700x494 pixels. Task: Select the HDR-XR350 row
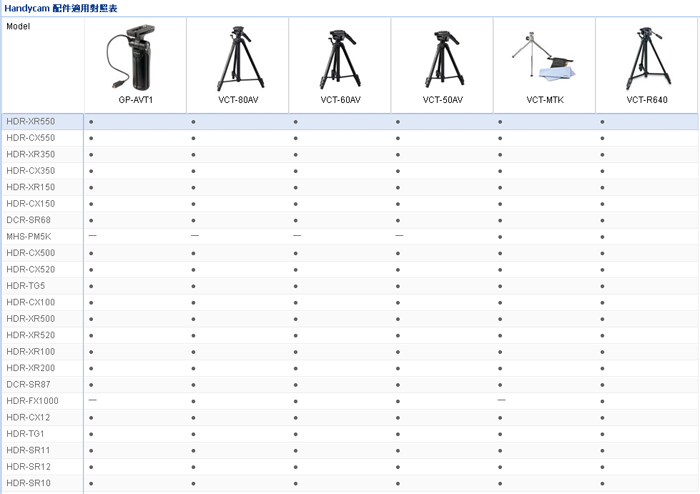(350, 154)
